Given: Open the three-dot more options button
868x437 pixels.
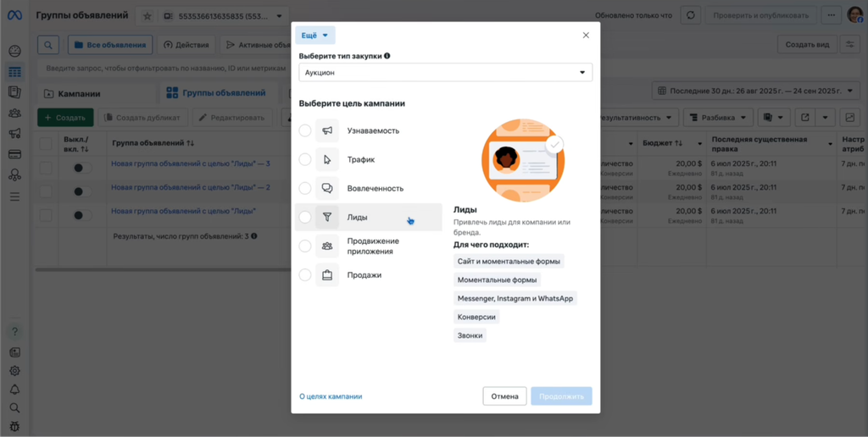Looking at the screenshot, I should coord(831,15).
